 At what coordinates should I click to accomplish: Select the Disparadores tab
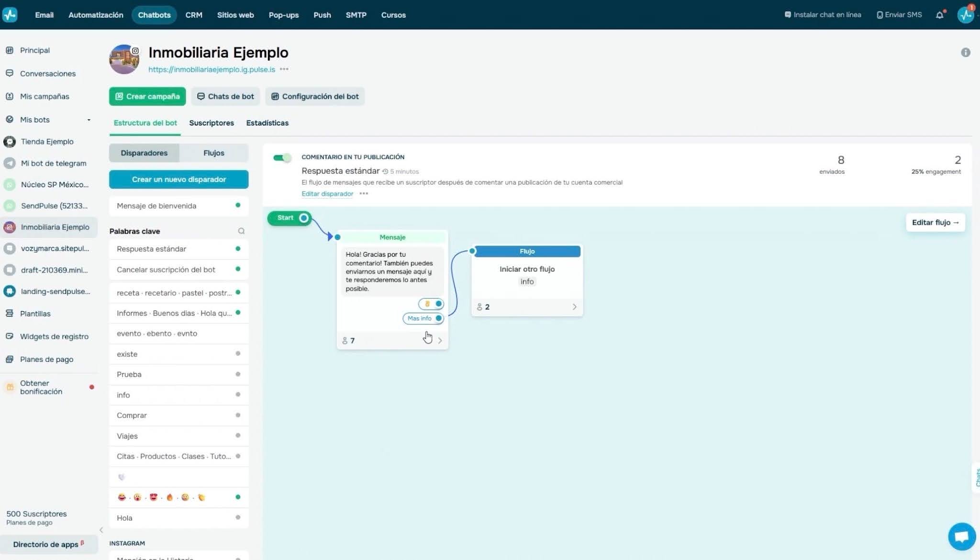click(144, 153)
